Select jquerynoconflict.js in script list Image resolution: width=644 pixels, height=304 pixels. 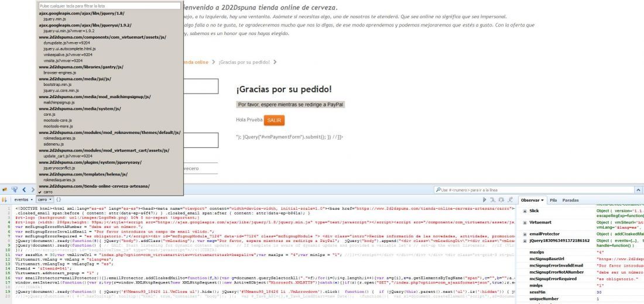coord(59,168)
